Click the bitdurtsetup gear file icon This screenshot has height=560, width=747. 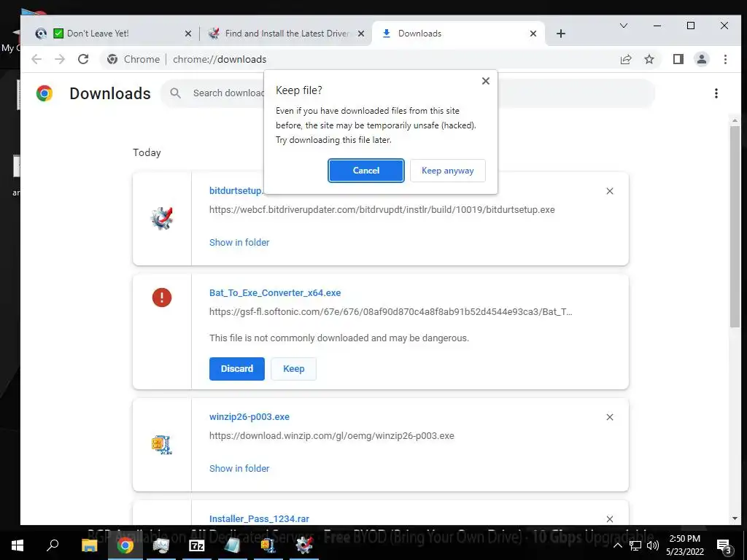coord(161,219)
